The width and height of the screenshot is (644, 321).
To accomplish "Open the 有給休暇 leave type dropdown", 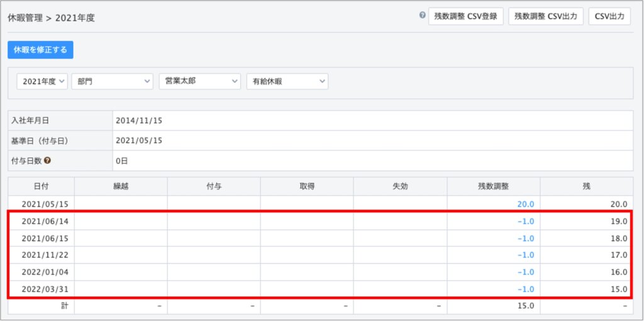I will (287, 82).
